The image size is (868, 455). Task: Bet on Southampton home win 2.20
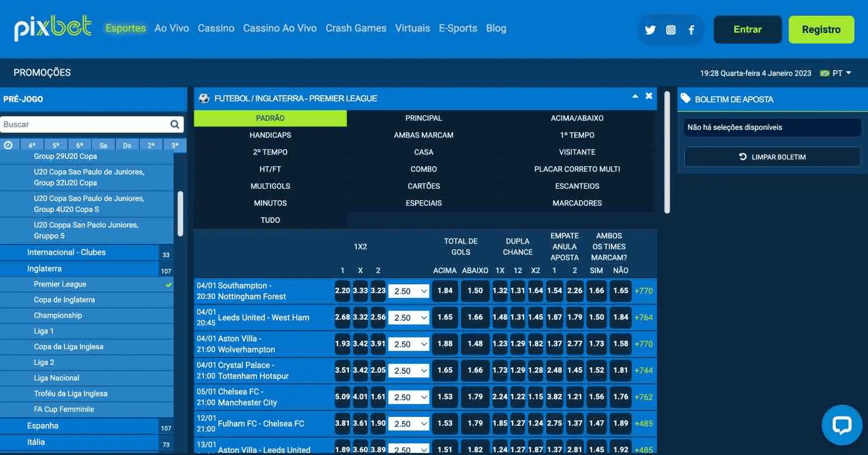343,291
